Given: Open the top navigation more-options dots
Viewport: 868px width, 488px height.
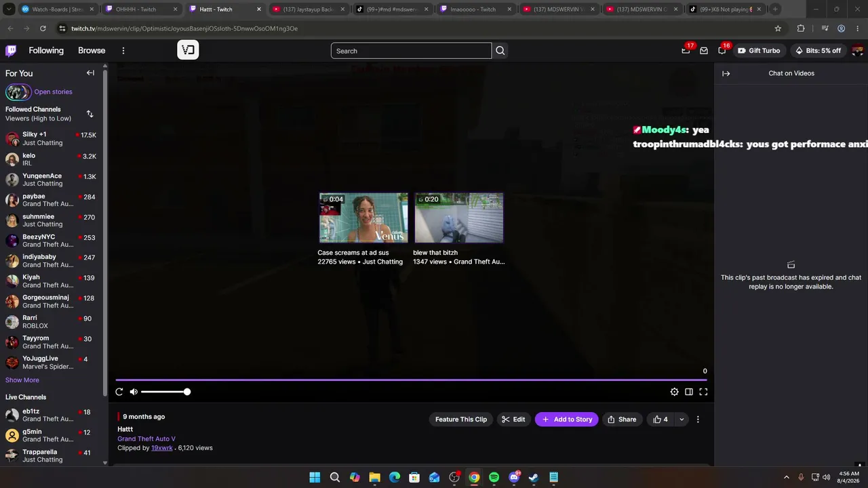Looking at the screenshot, I should click(x=123, y=51).
